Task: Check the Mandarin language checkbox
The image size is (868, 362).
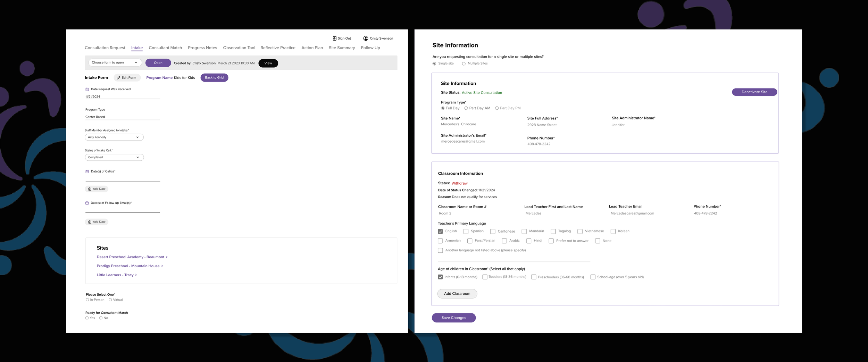Action: click(x=524, y=231)
